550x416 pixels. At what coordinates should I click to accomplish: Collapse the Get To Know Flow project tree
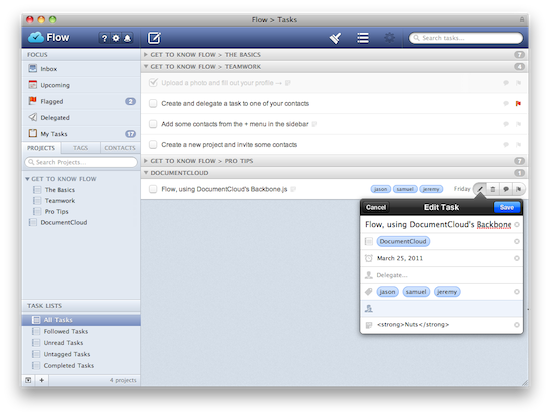click(27, 179)
